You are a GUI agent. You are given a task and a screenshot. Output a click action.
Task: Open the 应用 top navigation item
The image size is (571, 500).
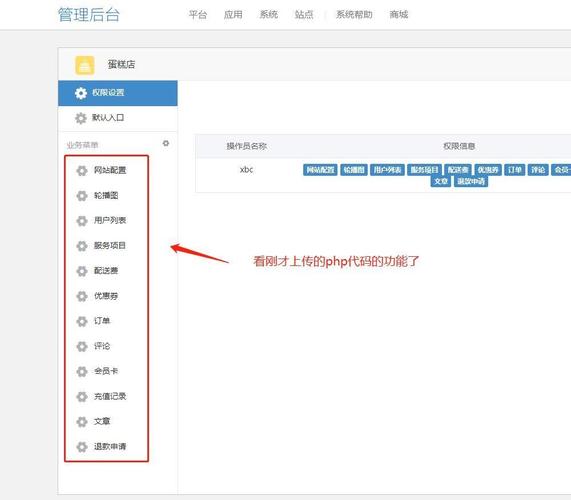point(233,15)
